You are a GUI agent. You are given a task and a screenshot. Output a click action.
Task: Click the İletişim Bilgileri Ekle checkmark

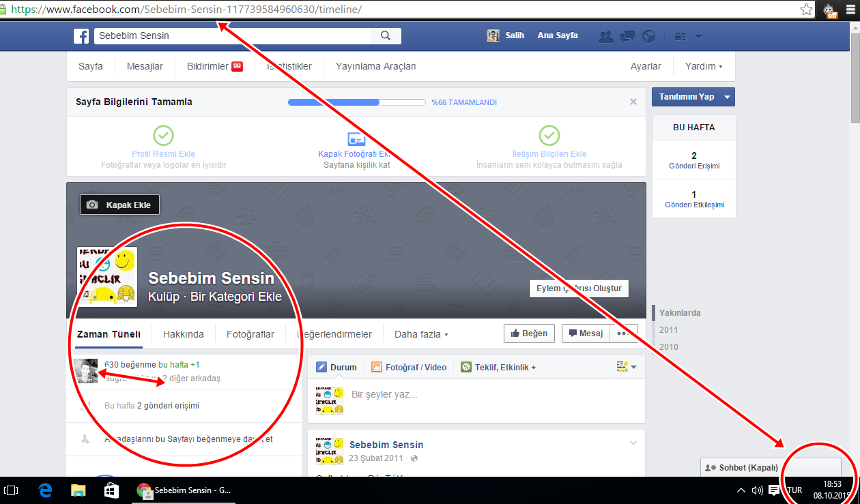549,135
